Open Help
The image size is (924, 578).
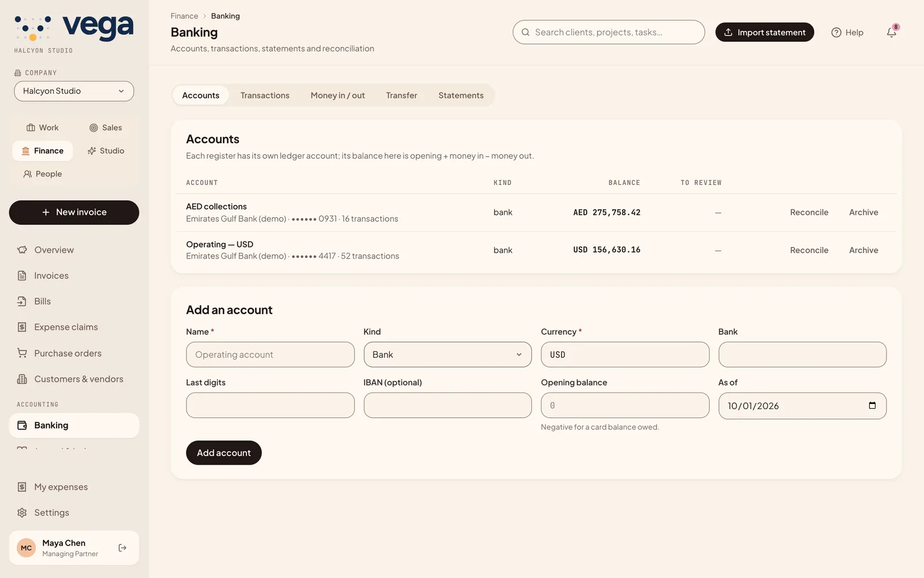tap(847, 32)
